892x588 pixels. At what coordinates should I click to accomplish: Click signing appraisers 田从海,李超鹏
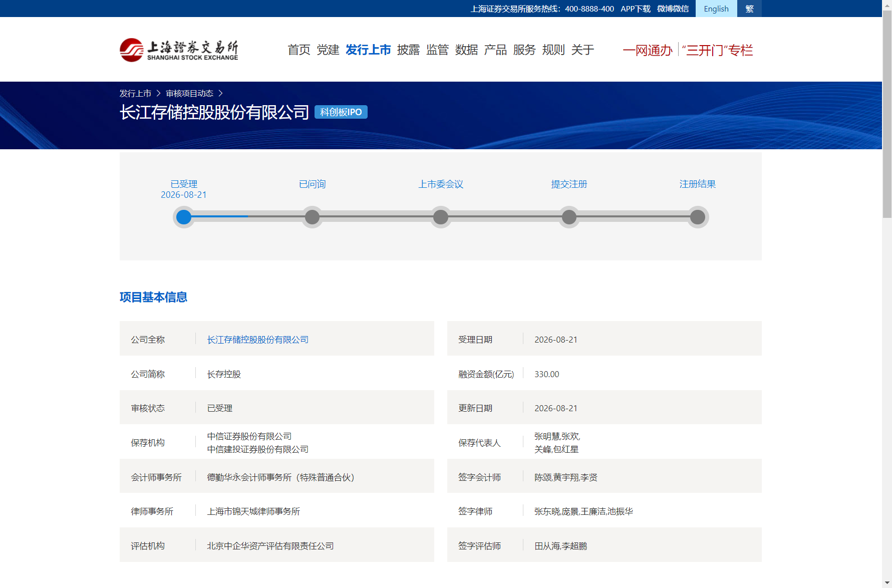pos(560,546)
